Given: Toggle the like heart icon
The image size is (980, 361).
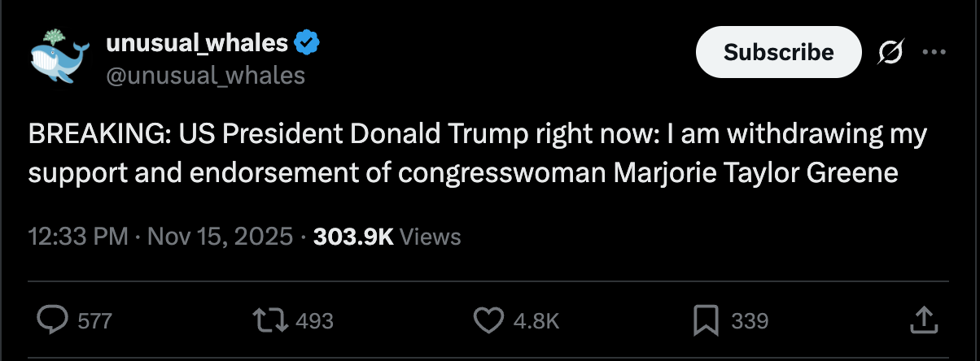Looking at the screenshot, I should pyautogui.click(x=488, y=320).
